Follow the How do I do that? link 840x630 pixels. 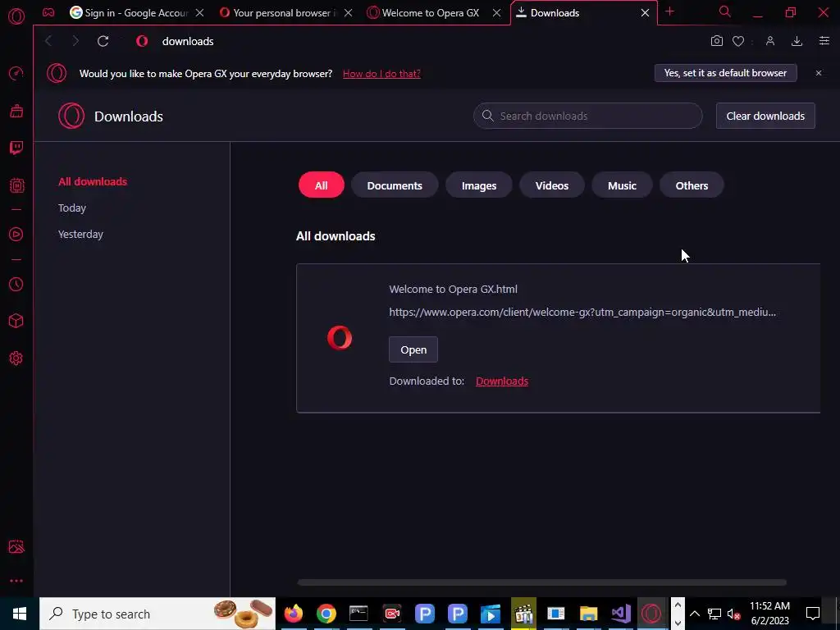[381, 74]
